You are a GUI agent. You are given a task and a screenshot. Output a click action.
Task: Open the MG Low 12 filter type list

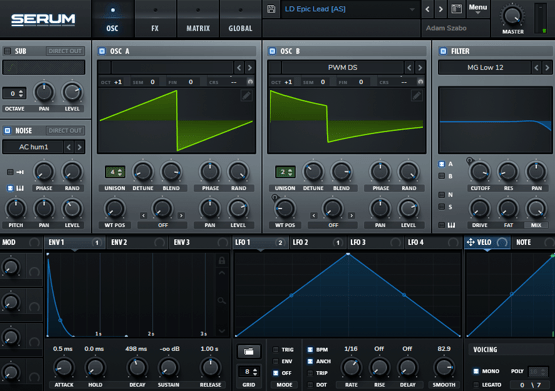(485, 67)
